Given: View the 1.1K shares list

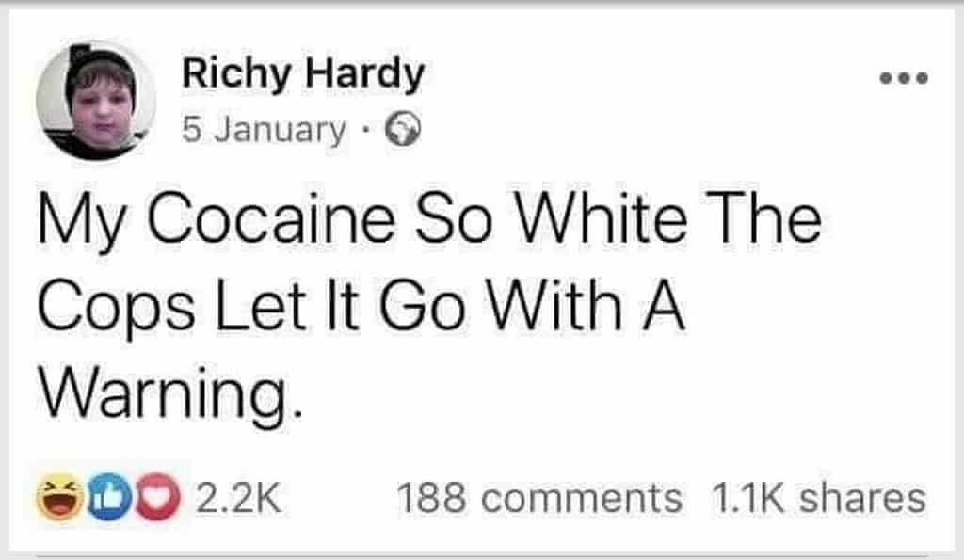Looking at the screenshot, I should point(819,498).
